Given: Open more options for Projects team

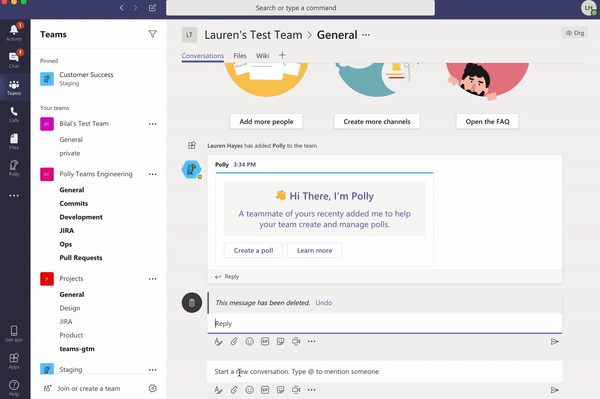Looking at the screenshot, I should coord(153,279).
